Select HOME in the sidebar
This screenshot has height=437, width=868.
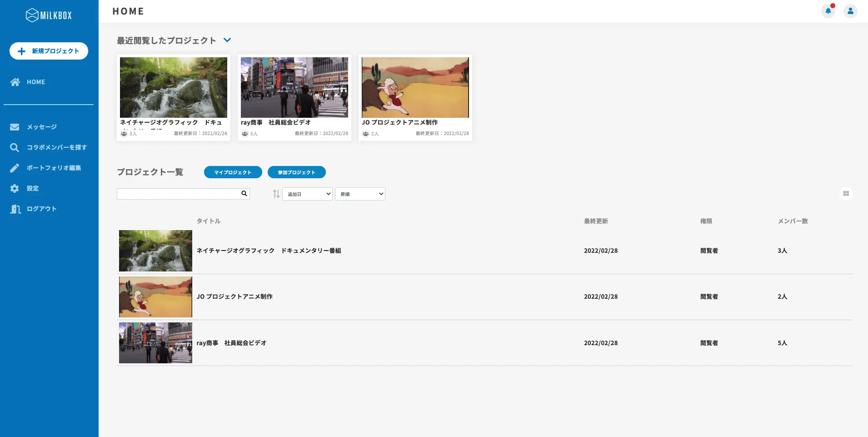35,82
